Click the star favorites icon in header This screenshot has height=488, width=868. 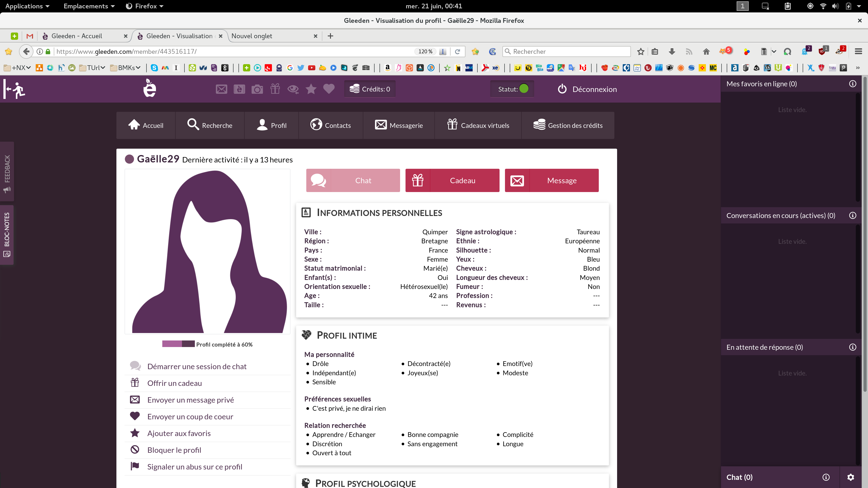coord(311,89)
